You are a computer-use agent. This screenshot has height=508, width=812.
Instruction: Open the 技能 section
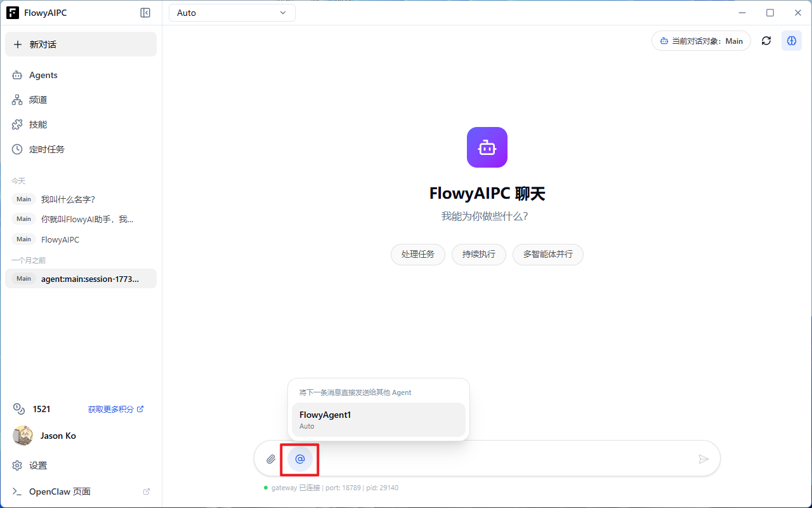37,124
